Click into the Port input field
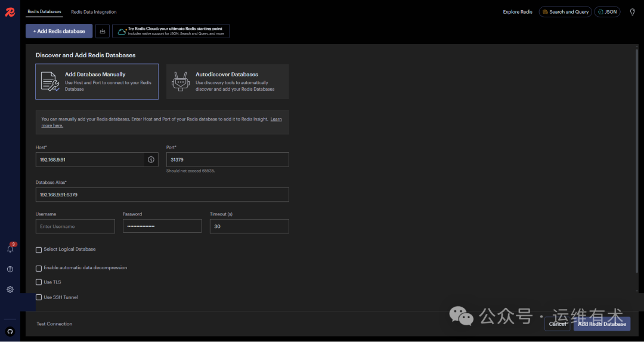This screenshot has width=644, height=342. [x=228, y=159]
